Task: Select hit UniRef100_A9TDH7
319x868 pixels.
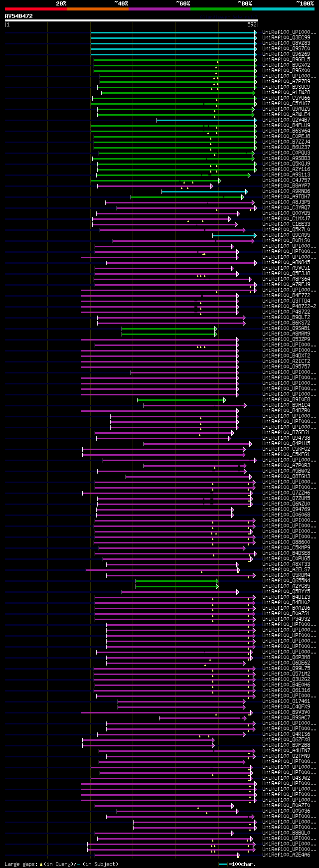Action: point(286,196)
